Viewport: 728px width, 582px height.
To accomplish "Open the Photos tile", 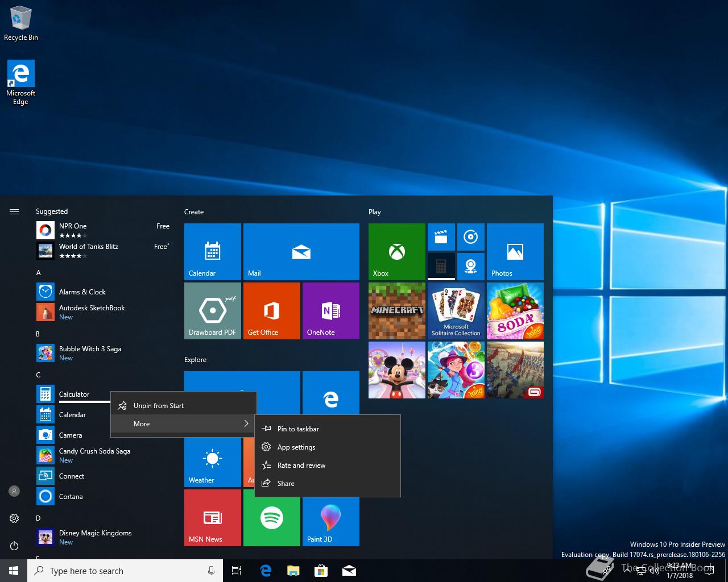I will 515,252.
